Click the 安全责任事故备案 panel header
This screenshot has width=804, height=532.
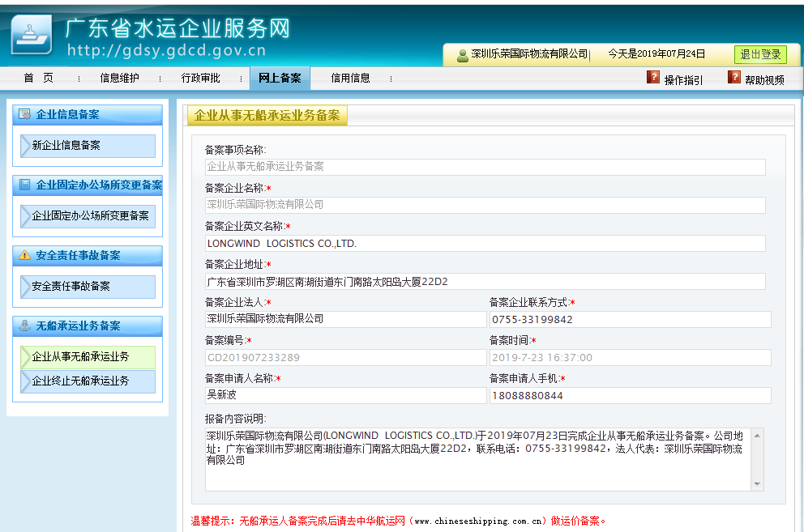click(88, 255)
